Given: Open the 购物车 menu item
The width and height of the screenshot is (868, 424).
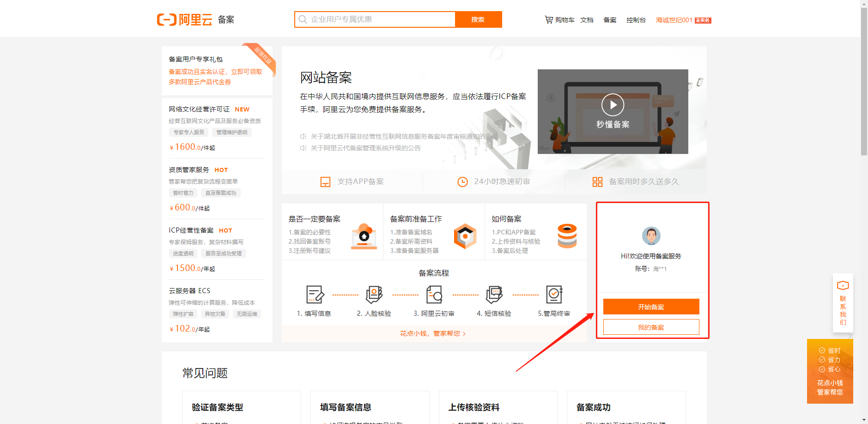Looking at the screenshot, I should point(565,20).
